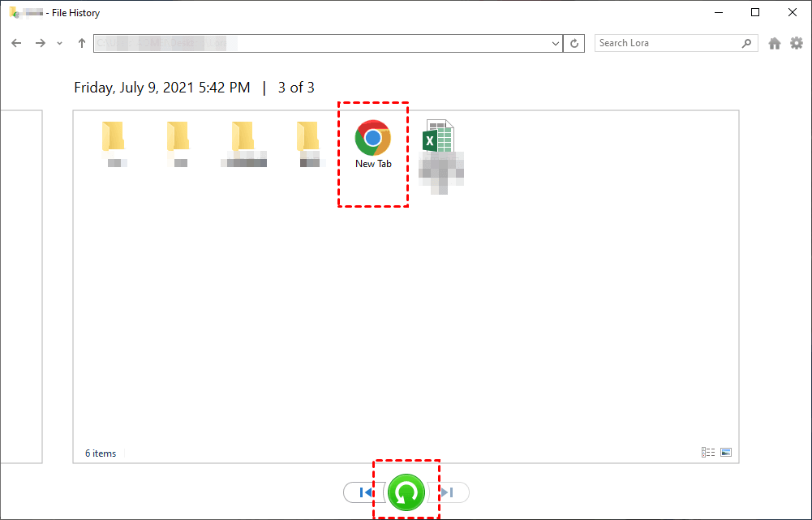
Task: Click the search magnifier icon
Action: (x=746, y=43)
